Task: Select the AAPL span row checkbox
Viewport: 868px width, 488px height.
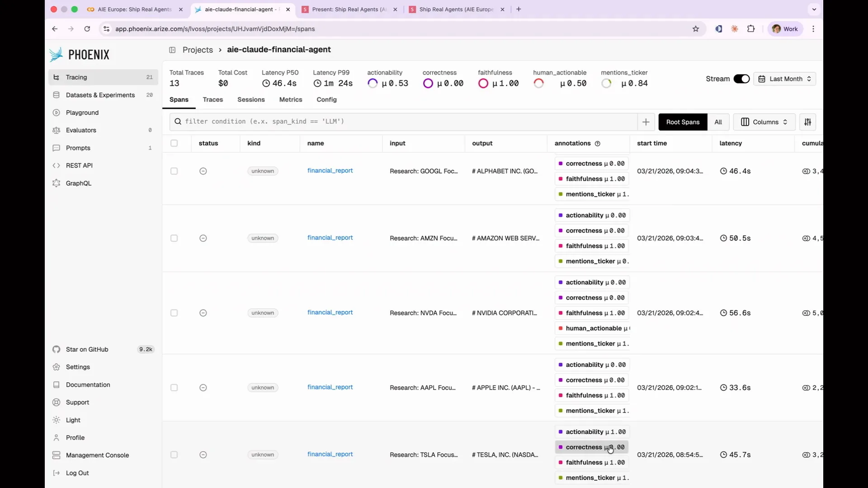Action: [x=174, y=388]
